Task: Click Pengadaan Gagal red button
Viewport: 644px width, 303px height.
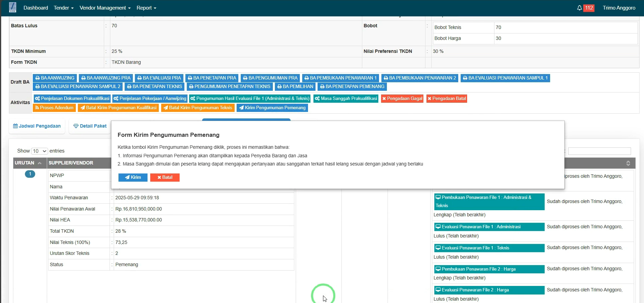Action: tap(402, 99)
